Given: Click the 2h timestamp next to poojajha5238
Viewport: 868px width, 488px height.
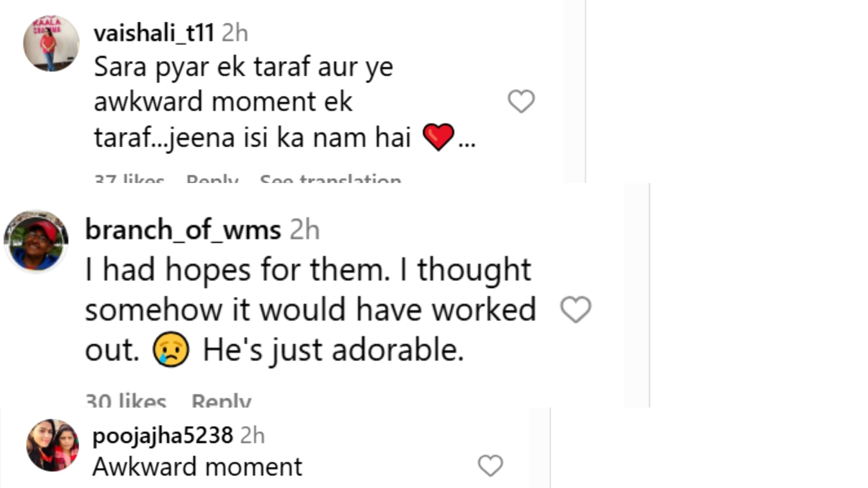Looking at the screenshot, I should click(x=252, y=436).
